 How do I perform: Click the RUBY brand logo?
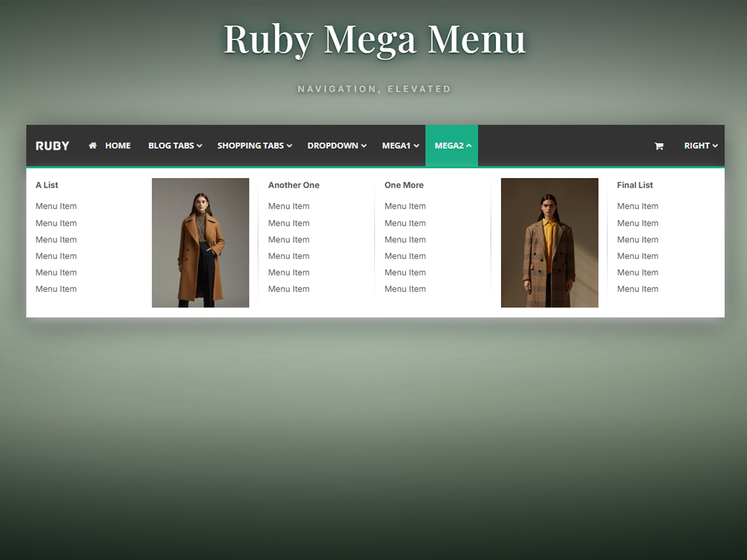[x=53, y=146]
